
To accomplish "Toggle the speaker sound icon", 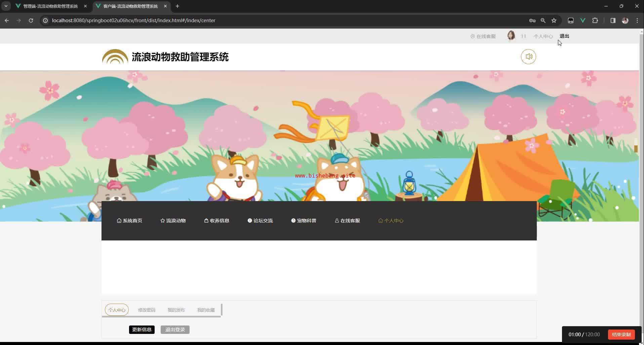I will pyautogui.click(x=528, y=56).
